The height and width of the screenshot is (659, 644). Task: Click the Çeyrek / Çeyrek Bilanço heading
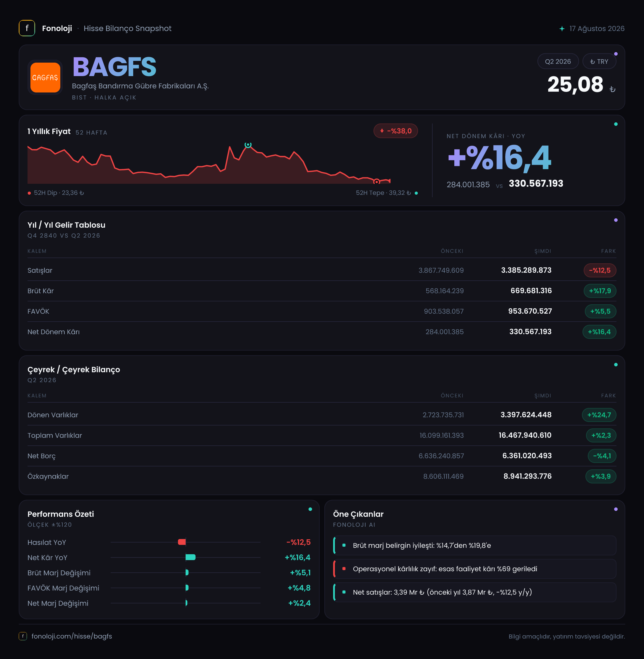(74, 370)
